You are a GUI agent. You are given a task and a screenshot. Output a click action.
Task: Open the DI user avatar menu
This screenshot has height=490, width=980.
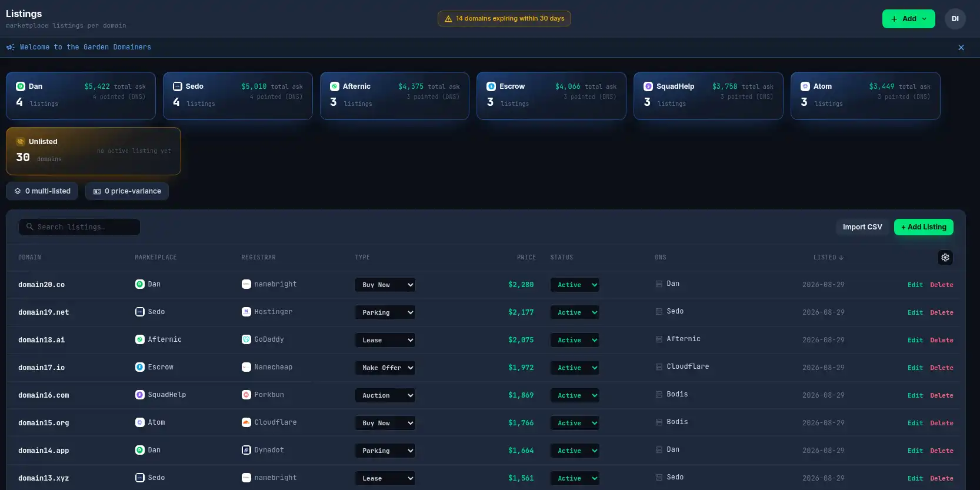pyautogui.click(x=955, y=19)
